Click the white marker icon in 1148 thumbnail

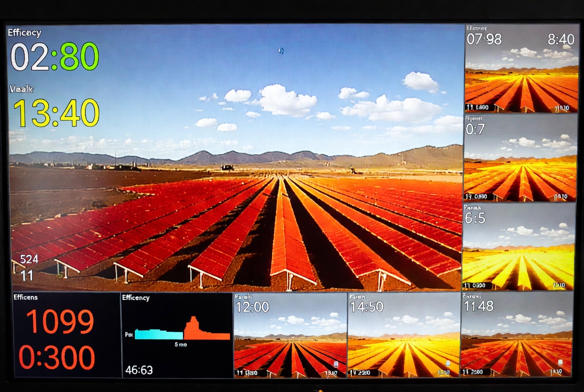[x=561, y=362]
